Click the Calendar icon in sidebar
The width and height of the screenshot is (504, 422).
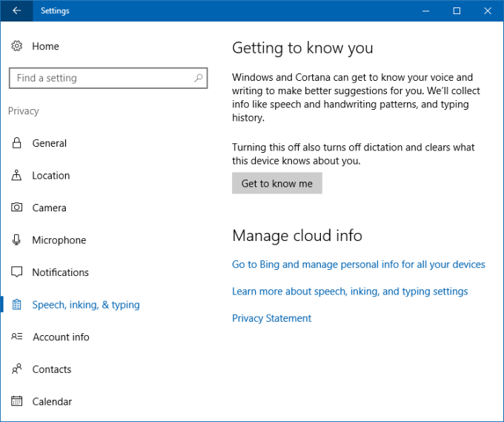point(16,401)
